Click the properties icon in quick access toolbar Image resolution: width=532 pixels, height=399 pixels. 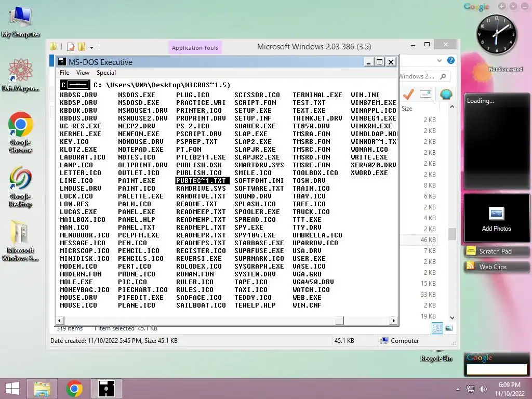[x=71, y=46]
